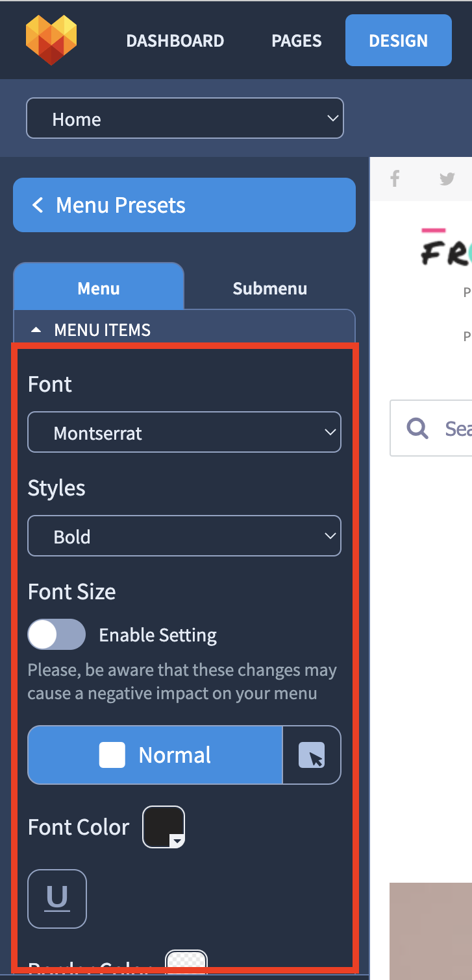Click the DESIGN button

point(399,40)
